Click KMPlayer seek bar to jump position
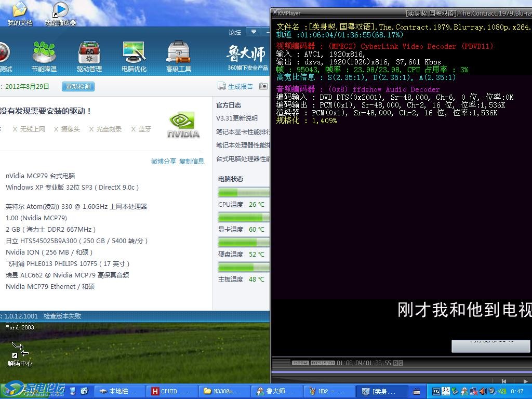This screenshot has width=532, height=399. coord(400,372)
